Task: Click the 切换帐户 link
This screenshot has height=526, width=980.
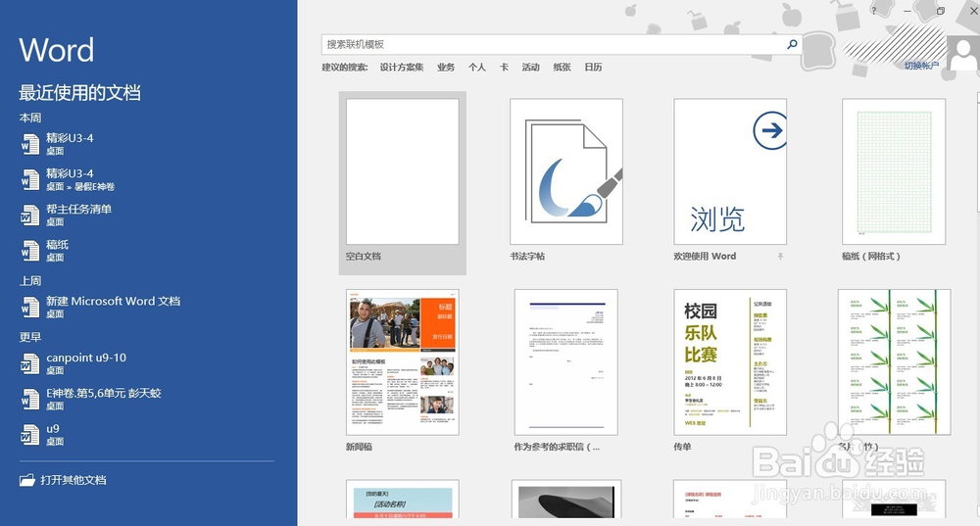Action: [921, 65]
